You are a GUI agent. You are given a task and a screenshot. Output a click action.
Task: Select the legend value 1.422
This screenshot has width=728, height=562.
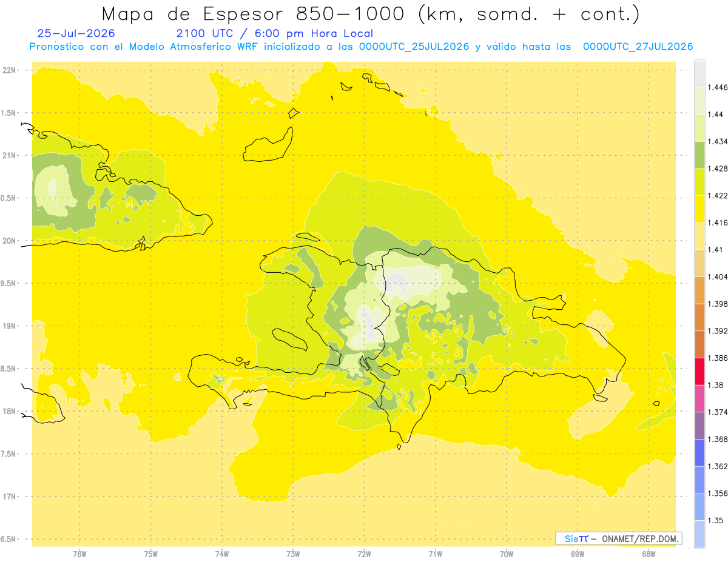coord(718,195)
